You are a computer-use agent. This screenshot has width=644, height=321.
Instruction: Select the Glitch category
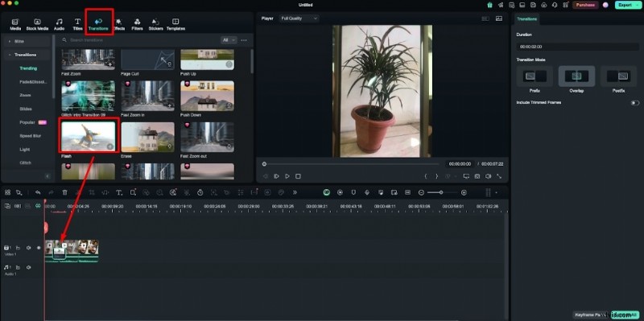click(x=26, y=163)
